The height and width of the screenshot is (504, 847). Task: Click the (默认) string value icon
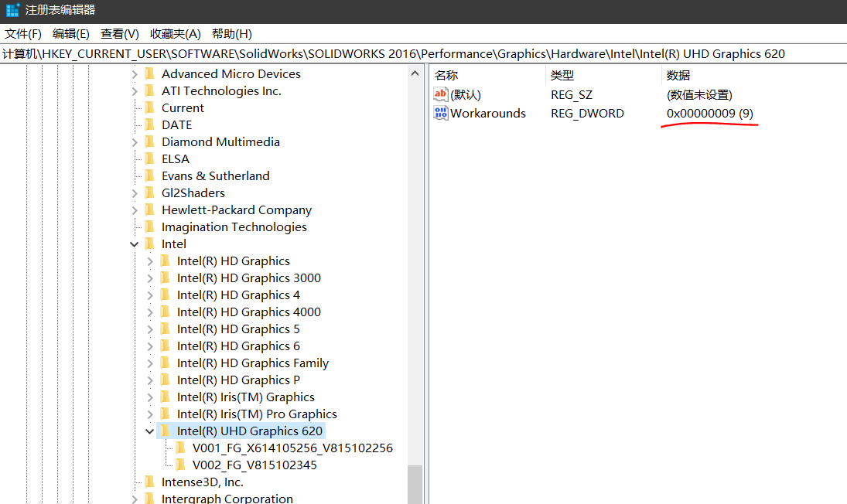click(x=441, y=95)
